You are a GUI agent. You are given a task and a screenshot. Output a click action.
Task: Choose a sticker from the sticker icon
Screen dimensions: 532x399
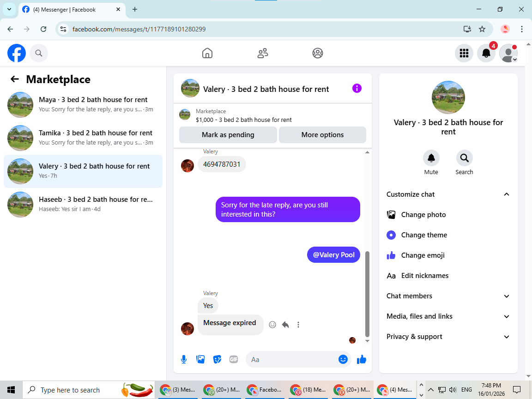pyautogui.click(x=217, y=359)
